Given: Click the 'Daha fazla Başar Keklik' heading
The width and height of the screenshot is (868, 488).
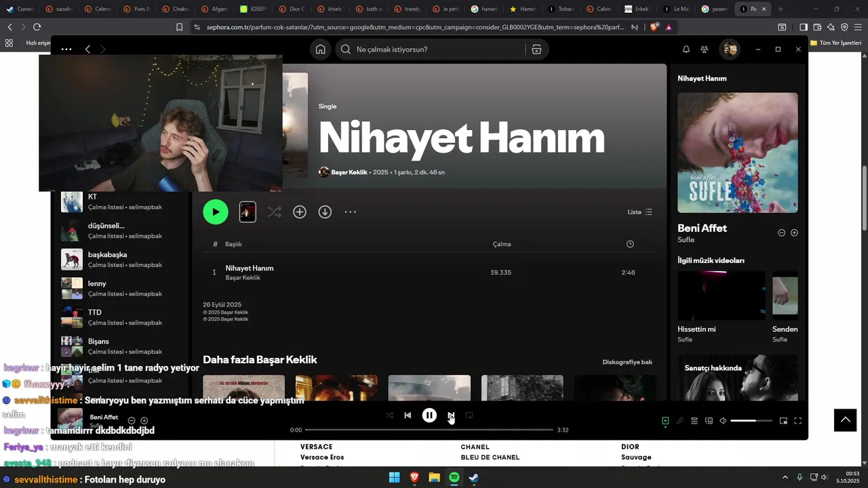Looking at the screenshot, I should [x=260, y=360].
